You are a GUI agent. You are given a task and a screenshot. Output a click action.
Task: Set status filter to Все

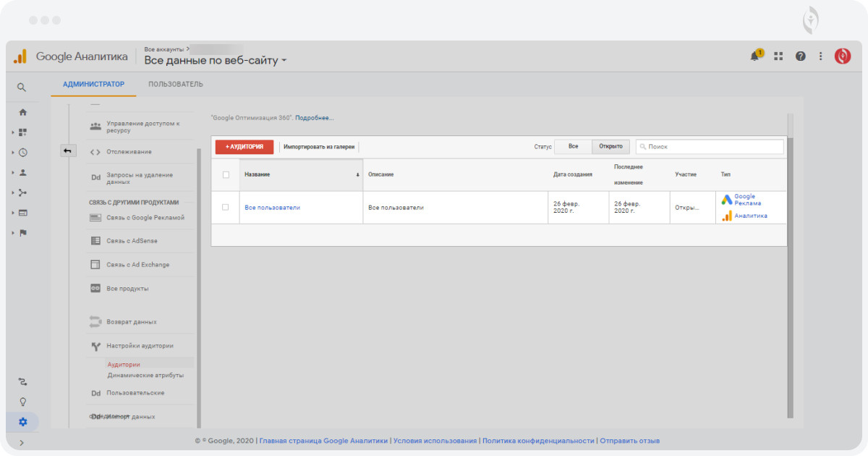pyautogui.click(x=573, y=146)
